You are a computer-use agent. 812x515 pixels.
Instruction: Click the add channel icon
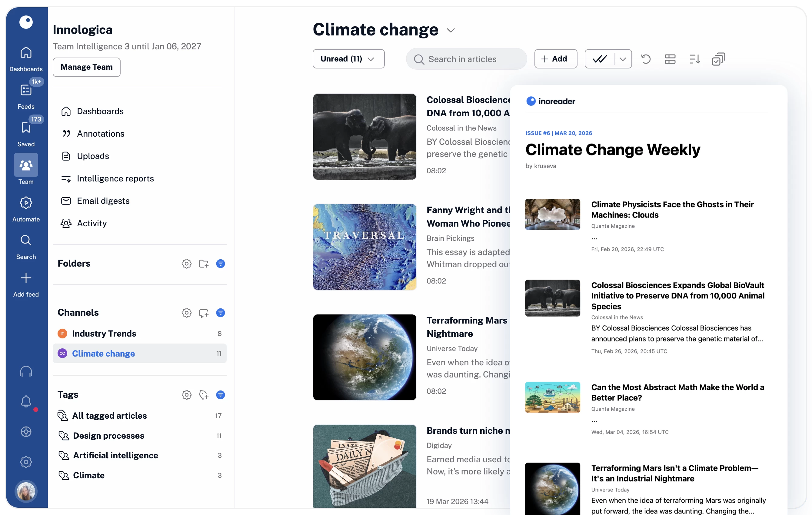(204, 313)
